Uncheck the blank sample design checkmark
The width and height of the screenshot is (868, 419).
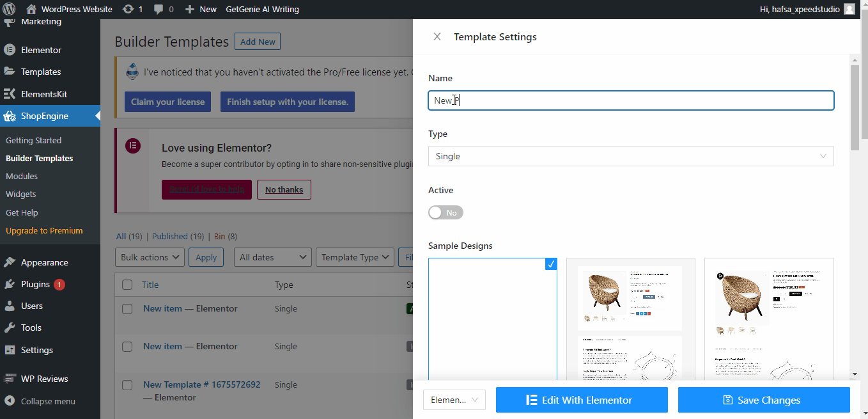(551, 264)
